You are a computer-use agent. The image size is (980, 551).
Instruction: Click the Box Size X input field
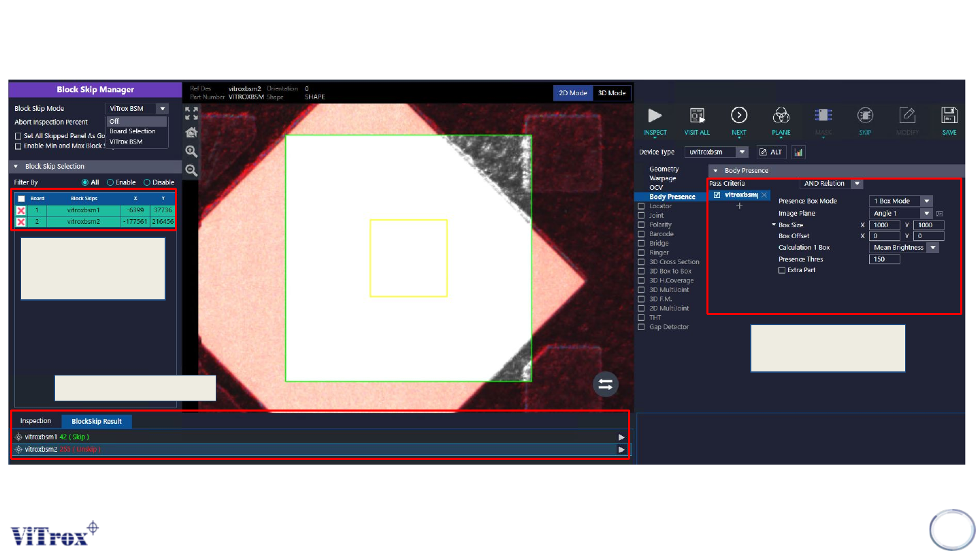885,225
